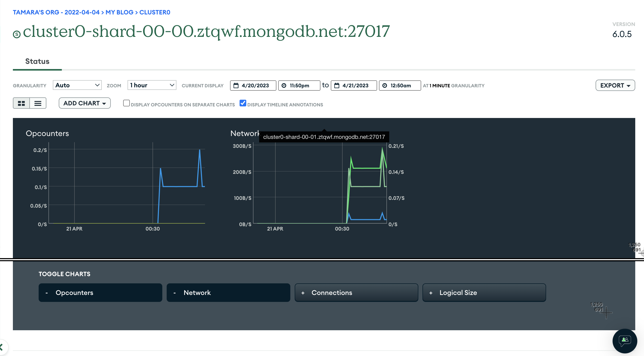Show the Connections chart
Viewport: 644px width, 356px height.
coord(356,293)
